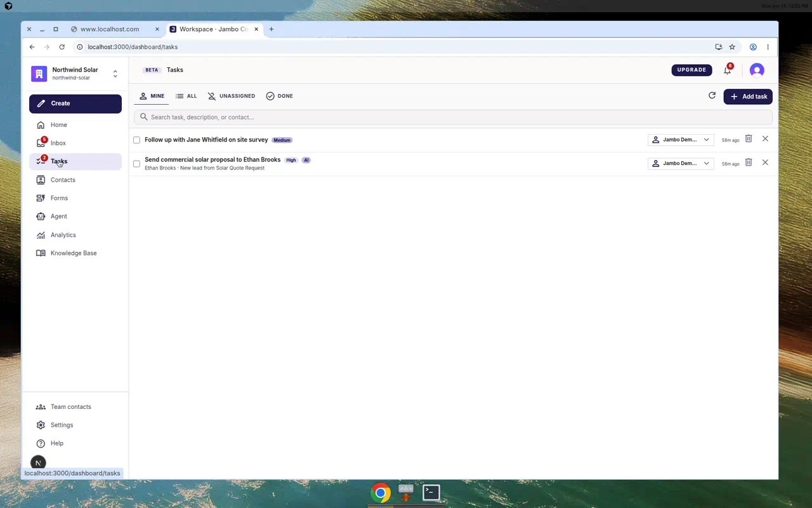The width and height of the screenshot is (812, 508).
Task: Switch to the www.localhost.com browser tab
Action: [109, 29]
